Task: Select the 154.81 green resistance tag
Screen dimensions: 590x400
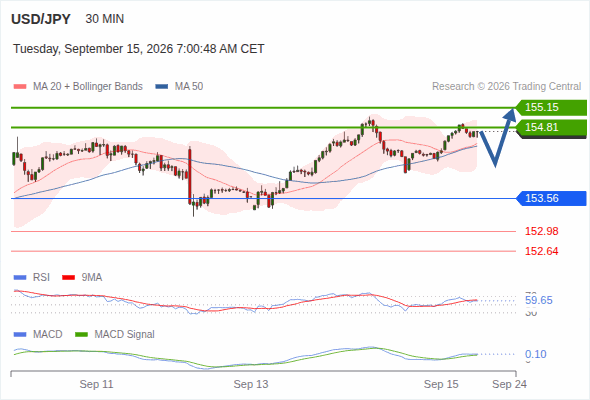Action: pyautogui.click(x=551, y=128)
